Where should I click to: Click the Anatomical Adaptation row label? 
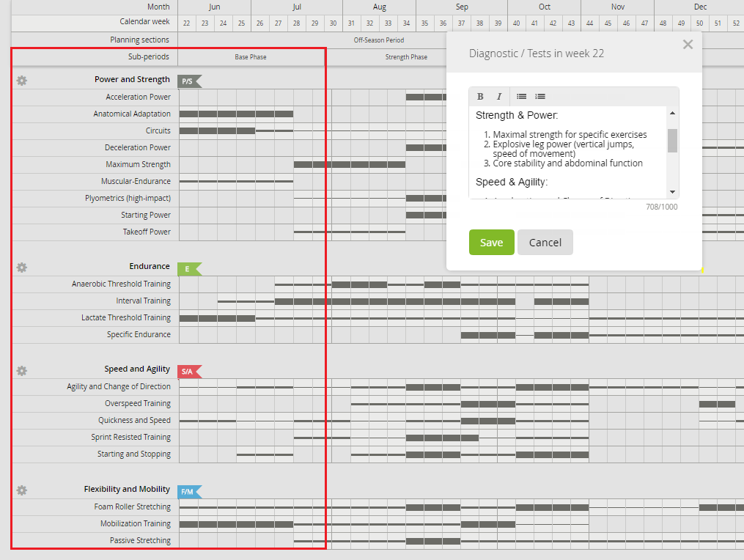[132, 114]
